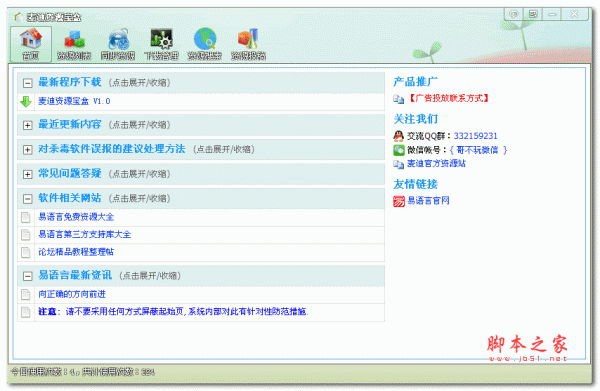Click the page icon beside 易语言第三方支持库大全
This screenshot has height=391, width=600.
[26, 235]
